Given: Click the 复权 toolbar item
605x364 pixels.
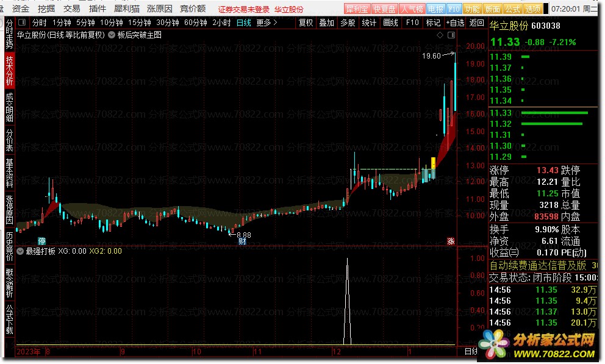Looking at the screenshot, I should pos(306,23).
